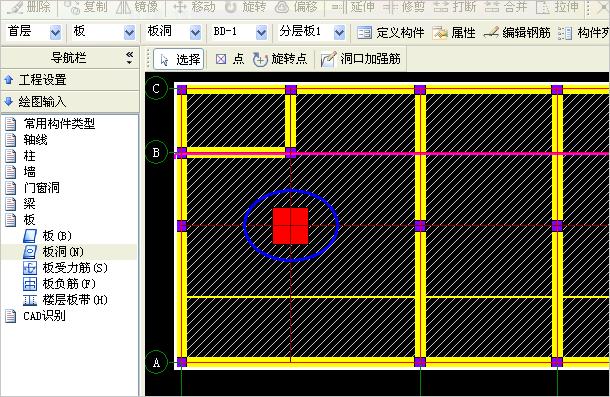
Task: Activate the 旋转点 rotate-point tool
Action: tap(280, 59)
